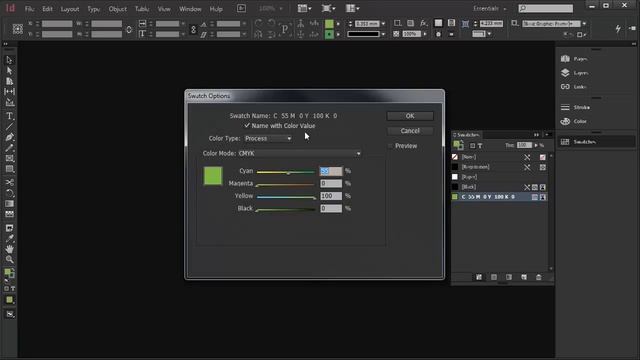The image size is (640, 360).
Task: Click the delete swatch trash icon
Action: click(539, 277)
